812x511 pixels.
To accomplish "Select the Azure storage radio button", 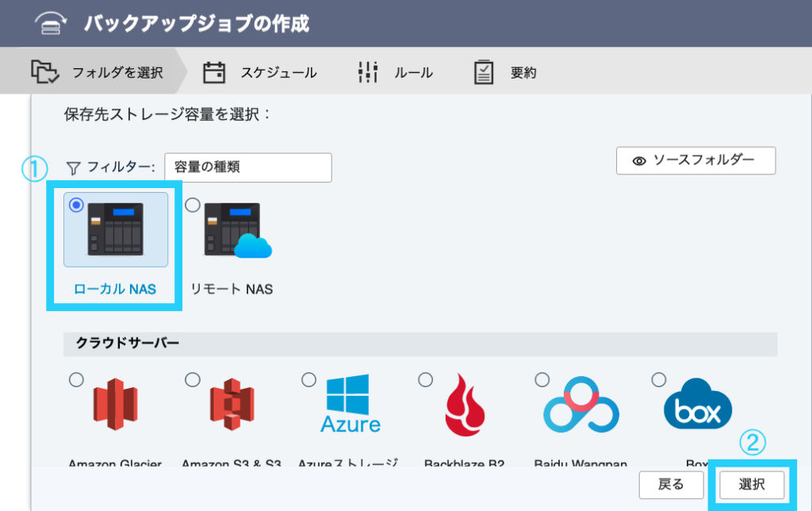I will pyautogui.click(x=308, y=380).
